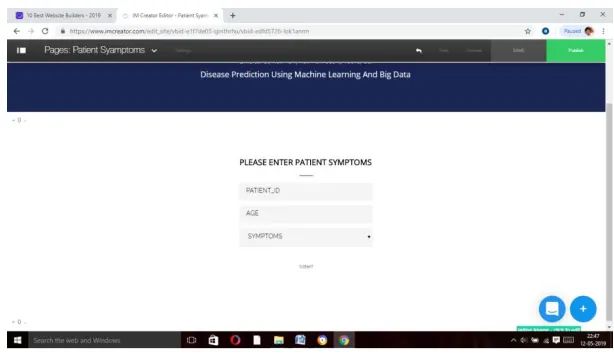Click the Search the web and Windows box

pos(104,340)
